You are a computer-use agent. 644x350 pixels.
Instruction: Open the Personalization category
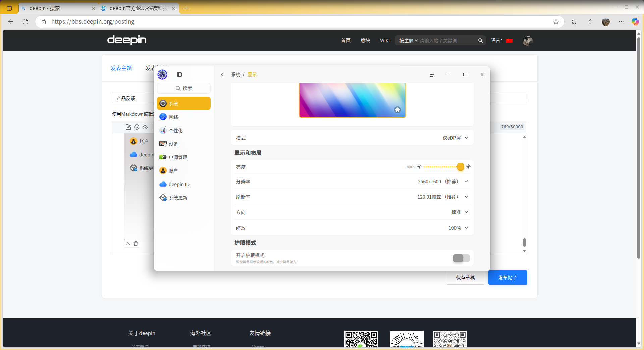[184, 130]
